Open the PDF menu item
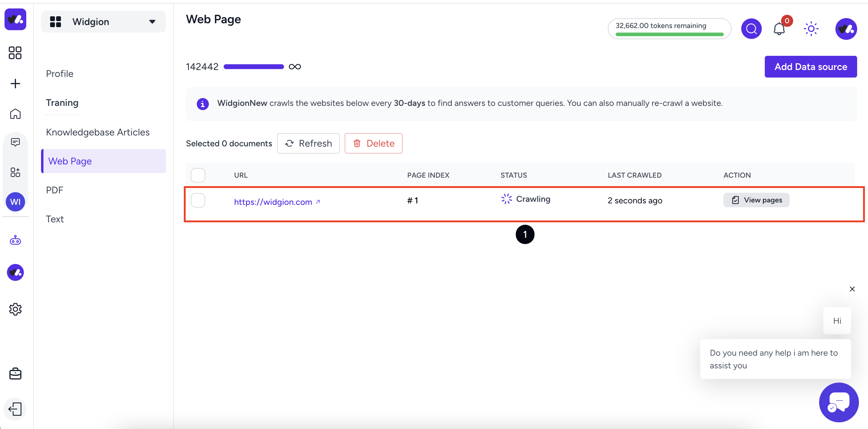 point(55,190)
